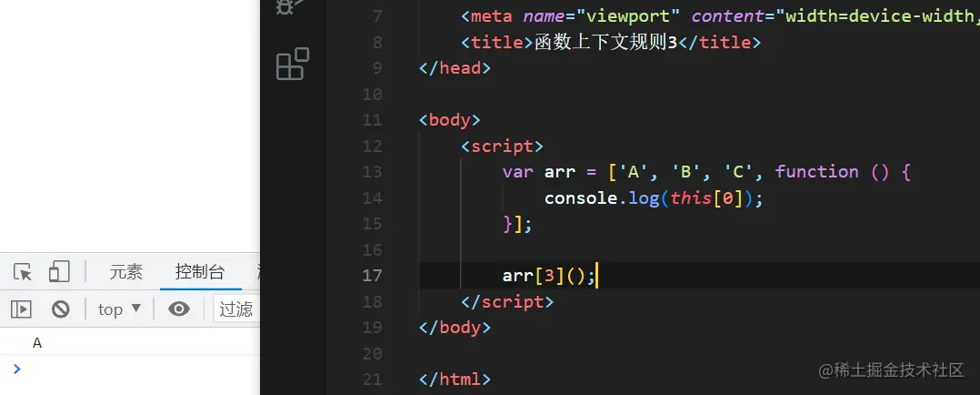The height and width of the screenshot is (395, 980).
Task: Click the console.log call on line 14
Action: pyautogui.click(x=654, y=198)
